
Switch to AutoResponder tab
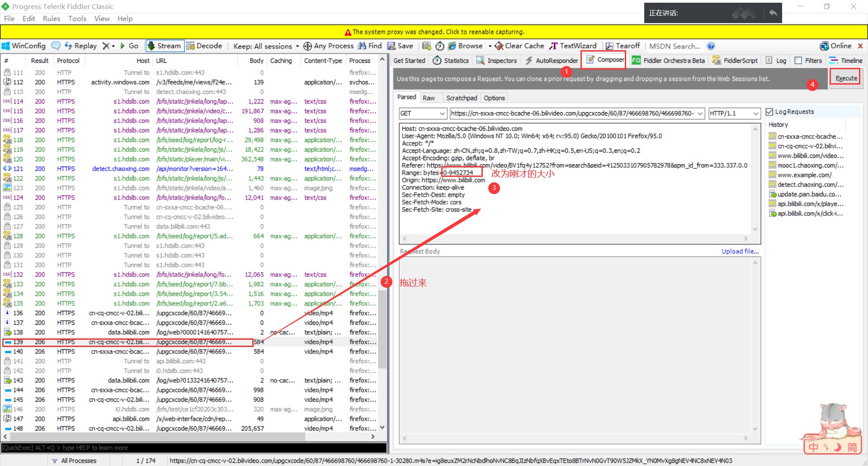click(552, 61)
